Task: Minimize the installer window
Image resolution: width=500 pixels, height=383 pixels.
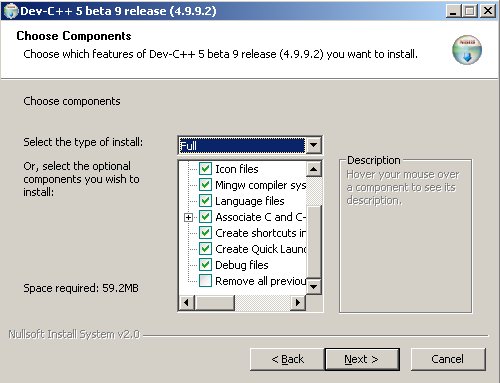Action: pos(453,11)
